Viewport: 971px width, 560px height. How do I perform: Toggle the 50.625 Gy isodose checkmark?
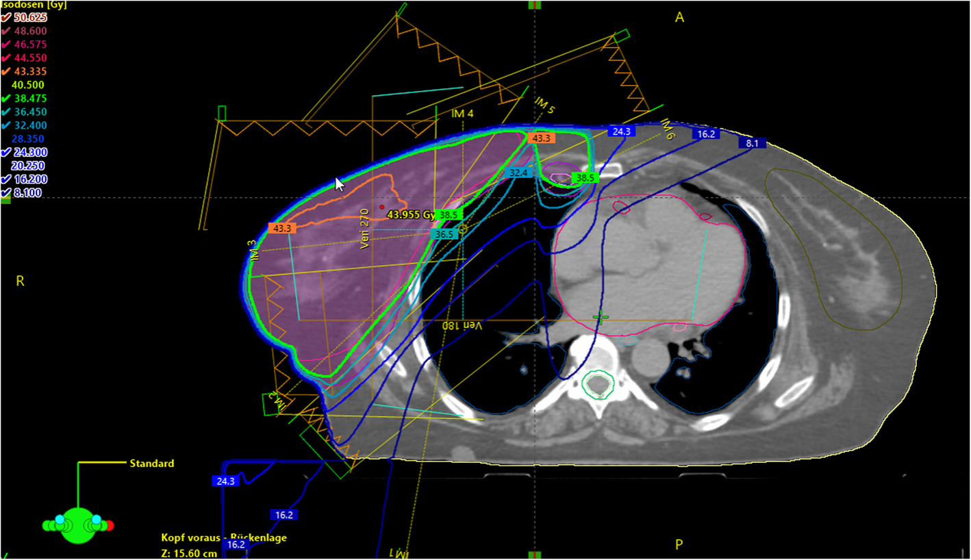pos(6,17)
